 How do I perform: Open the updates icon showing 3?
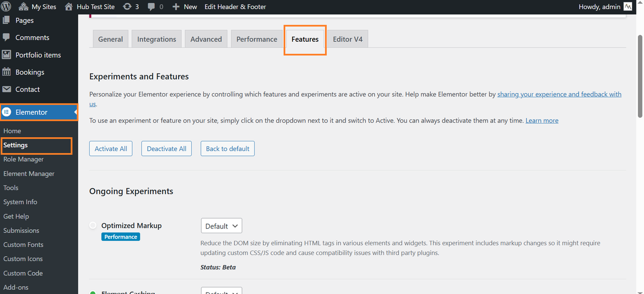tap(127, 7)
